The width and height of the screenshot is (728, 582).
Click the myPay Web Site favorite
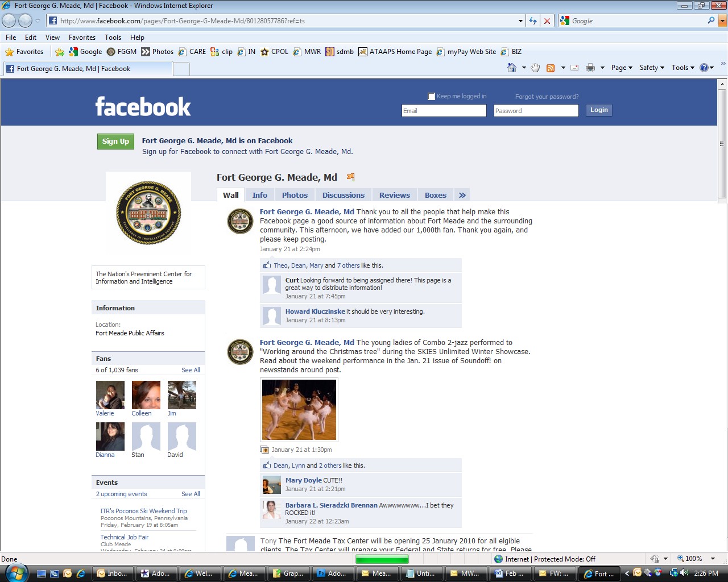[x=466, y=52]
